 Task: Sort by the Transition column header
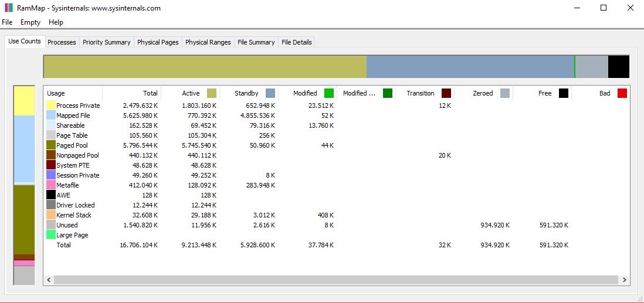pyautogui.click(x=425, y=93)
